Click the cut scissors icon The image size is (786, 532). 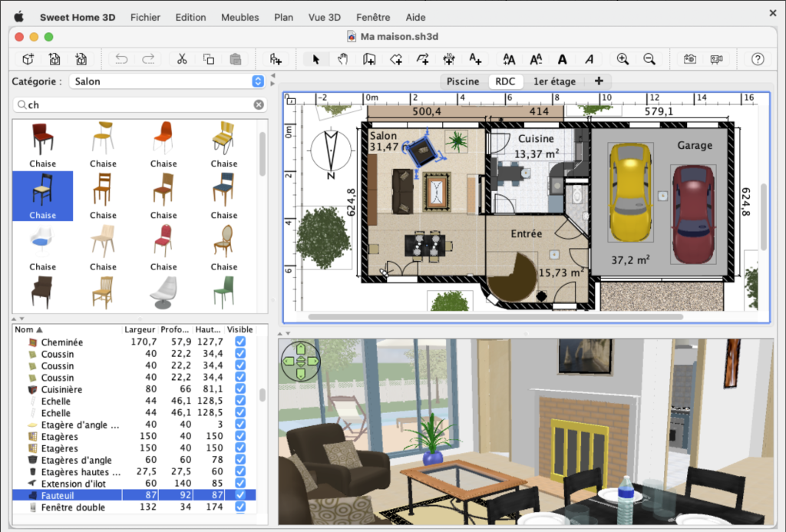[182, 59]
